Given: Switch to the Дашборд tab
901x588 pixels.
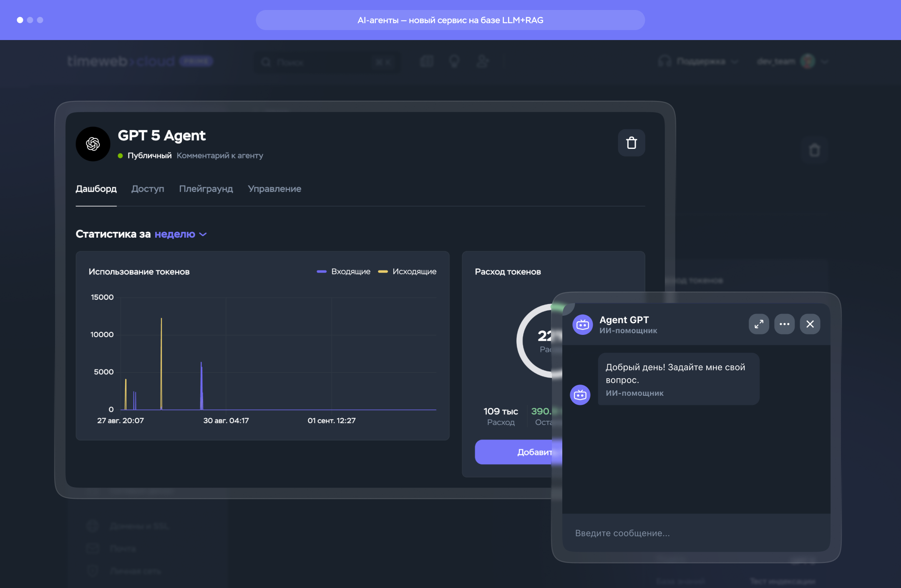Looking at the screenshot, I should coord(96,189).
